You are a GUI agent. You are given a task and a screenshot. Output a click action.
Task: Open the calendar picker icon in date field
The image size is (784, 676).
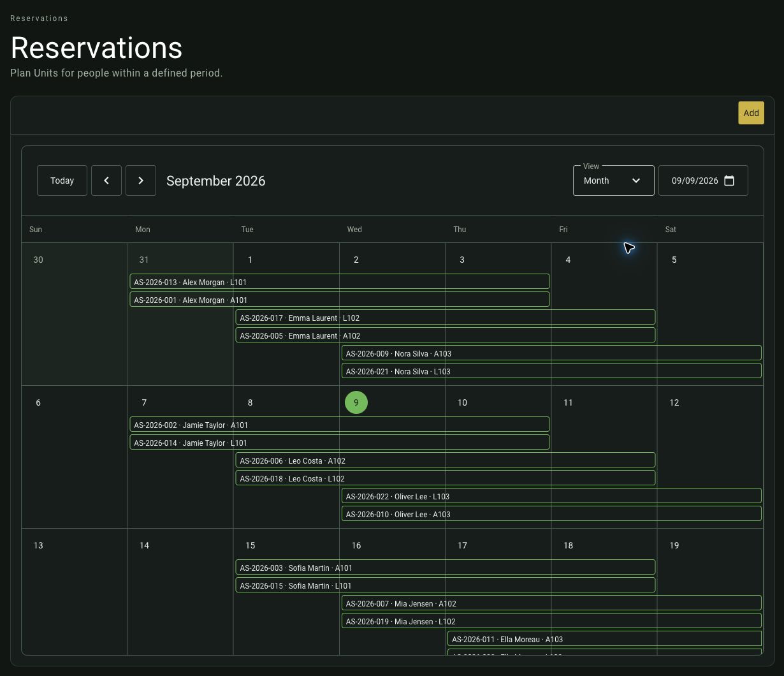730,180
